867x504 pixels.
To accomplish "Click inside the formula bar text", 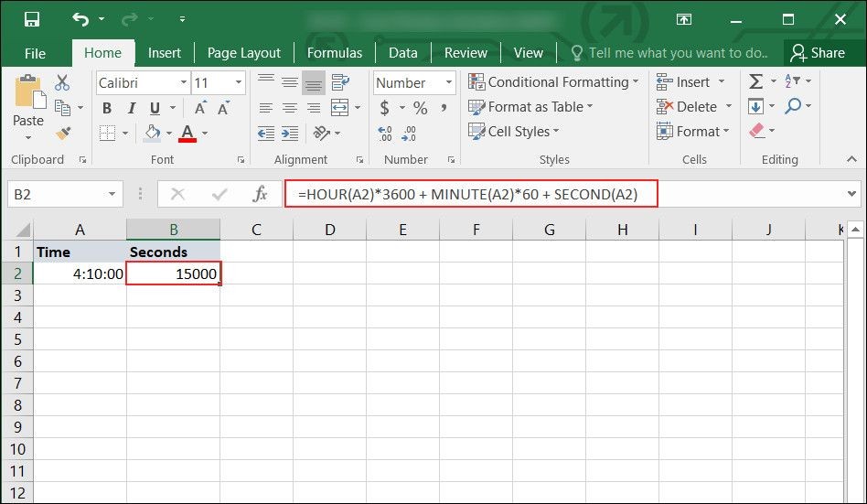I will [x=467, y=195].
